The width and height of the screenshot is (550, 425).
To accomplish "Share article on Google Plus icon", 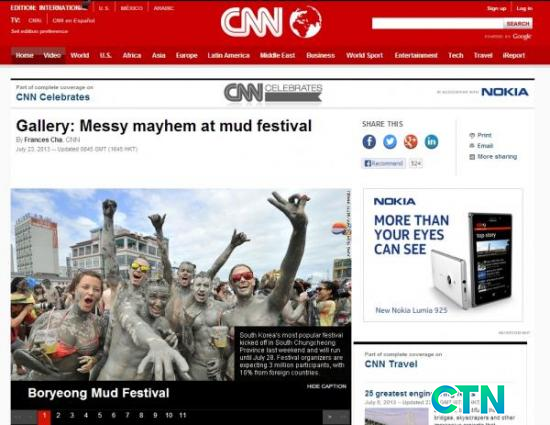I will click(x=410, y=142).
